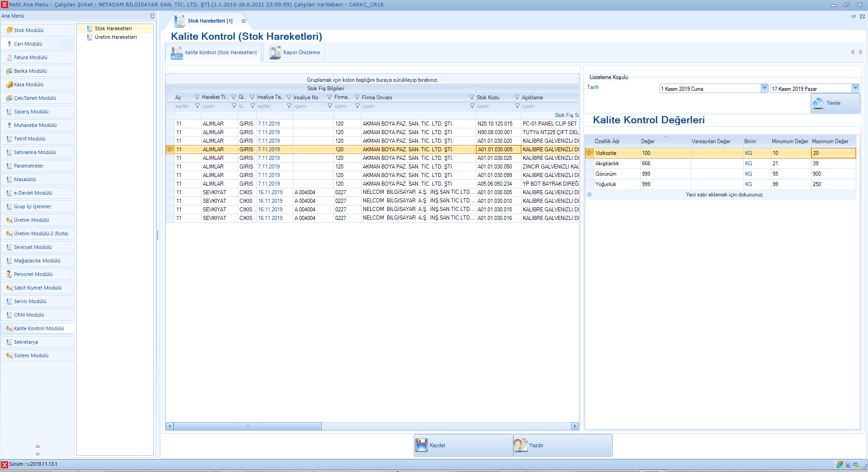This screenshot has height=472, width=868.
Task: Click the Yenile refresh icon
Action: [818, 103]
